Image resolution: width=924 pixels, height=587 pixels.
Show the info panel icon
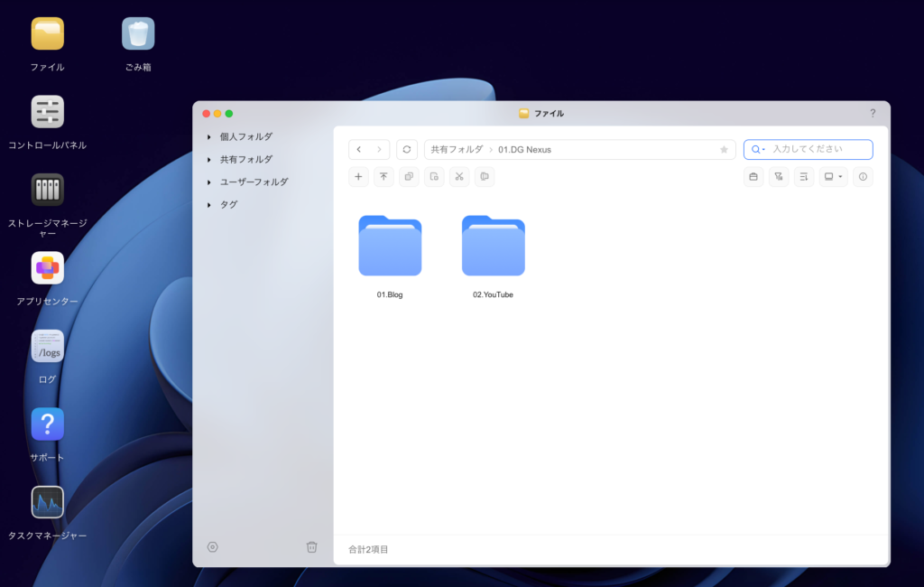pos(863,176)
